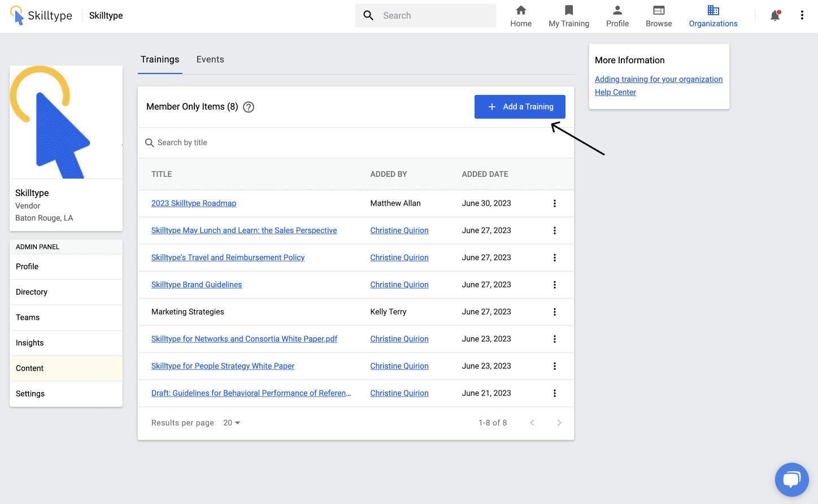Open the Profile person icon in the top nav
Image resolution: width=818 pixels, height=504 pixels.
617,10
